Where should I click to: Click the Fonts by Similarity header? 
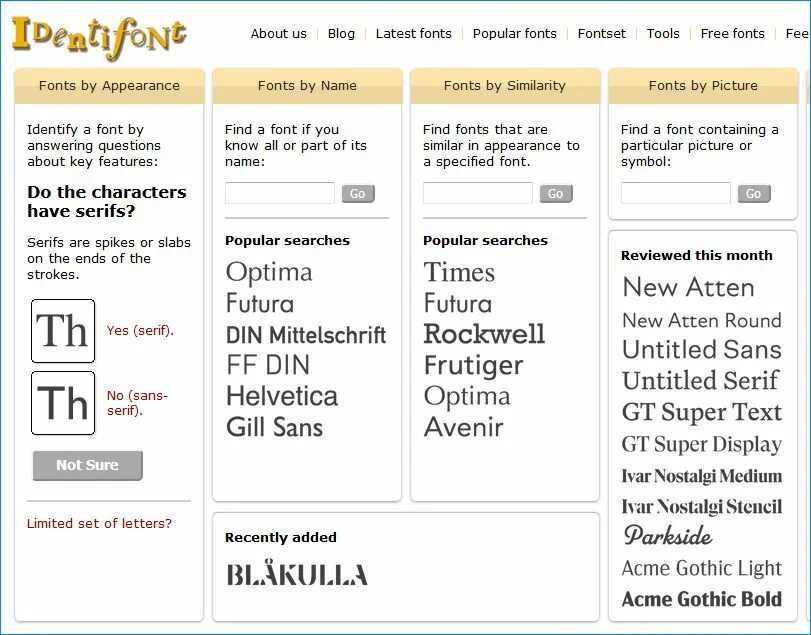(x=505, y=86)
